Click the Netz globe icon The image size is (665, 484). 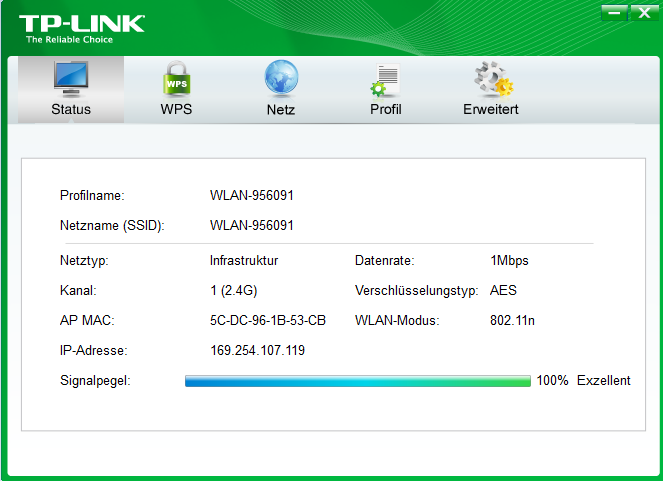coord(281,78)
